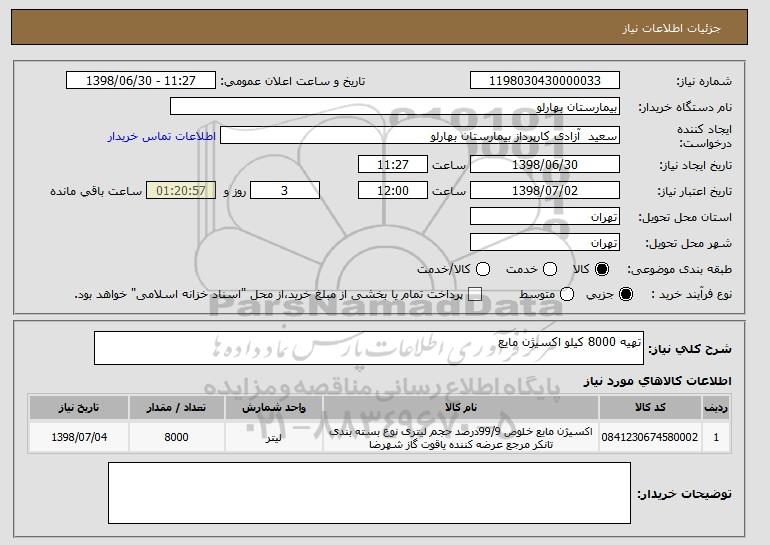The image size is (770, 545).
Task: Click the کد کالا column header
Action: click(x=650, y=408)
